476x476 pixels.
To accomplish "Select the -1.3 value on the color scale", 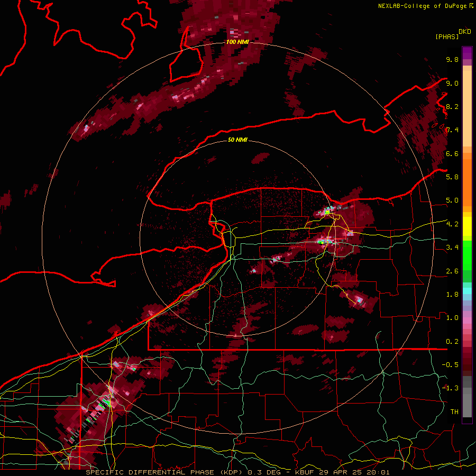I will point(450,388).
